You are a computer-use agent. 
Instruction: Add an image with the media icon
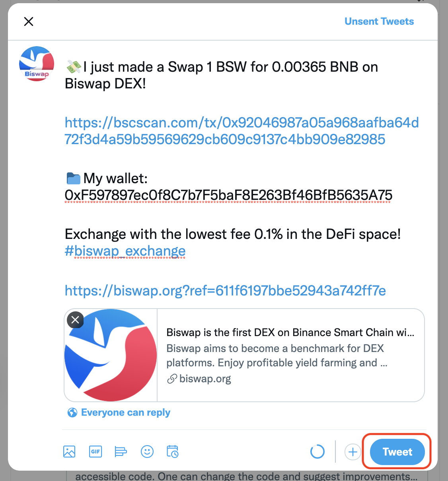coord(69,452)
